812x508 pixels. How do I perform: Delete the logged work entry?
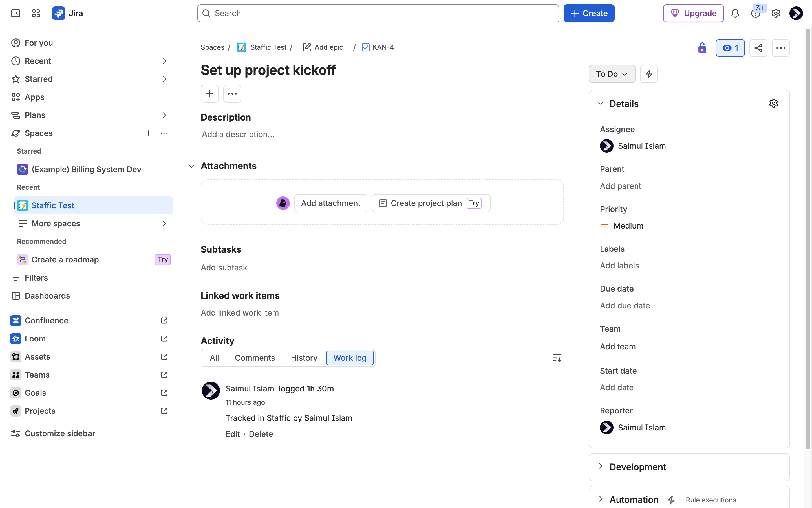261,434
